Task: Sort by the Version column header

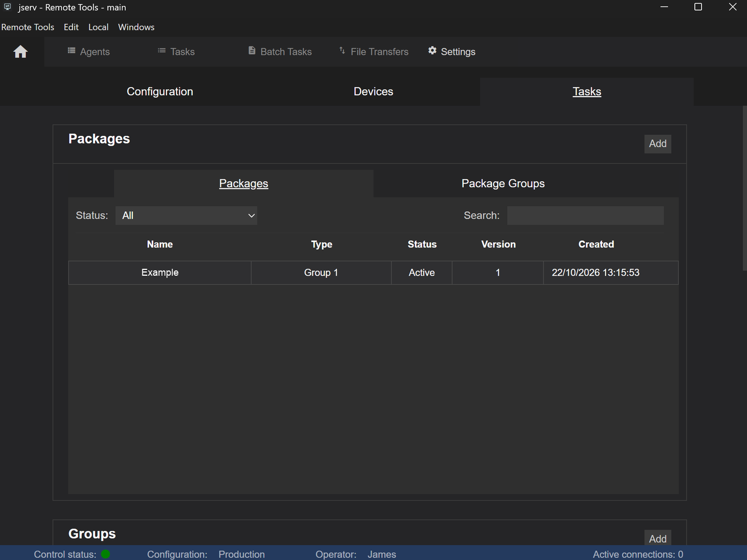Action: click(x=498, y=244)
